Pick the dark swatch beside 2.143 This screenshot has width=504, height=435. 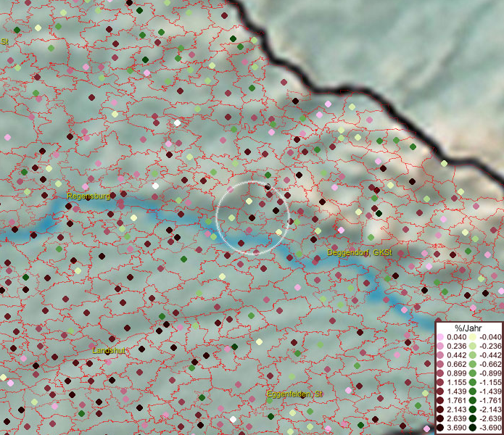440,410
